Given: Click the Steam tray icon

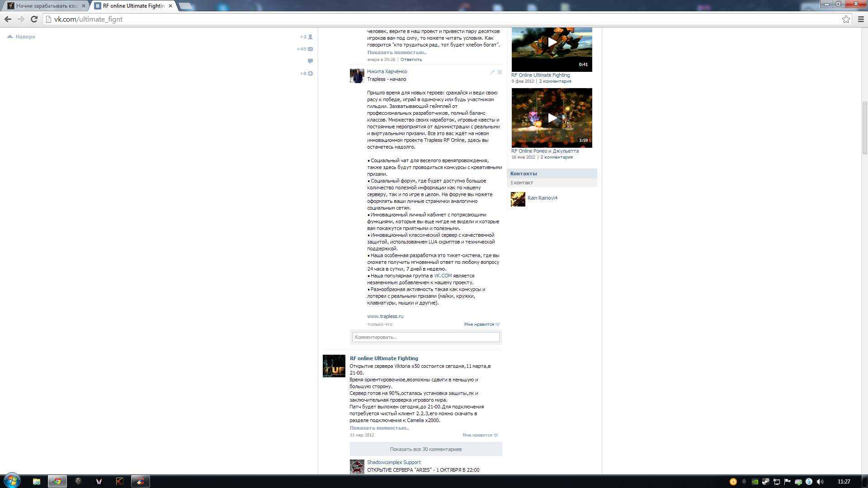Looking at the screenshot, I should (765, 482).
